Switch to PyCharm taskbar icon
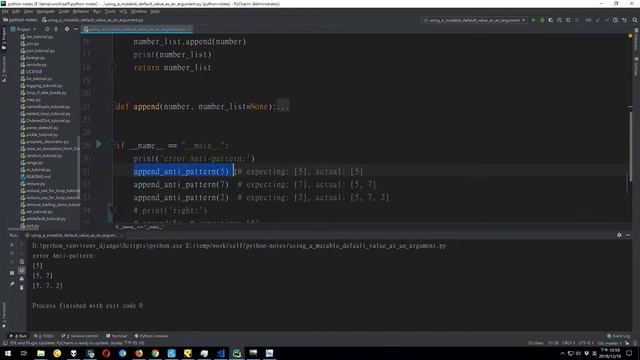This screenshot has height=360, width=640. tap(237, 353)
